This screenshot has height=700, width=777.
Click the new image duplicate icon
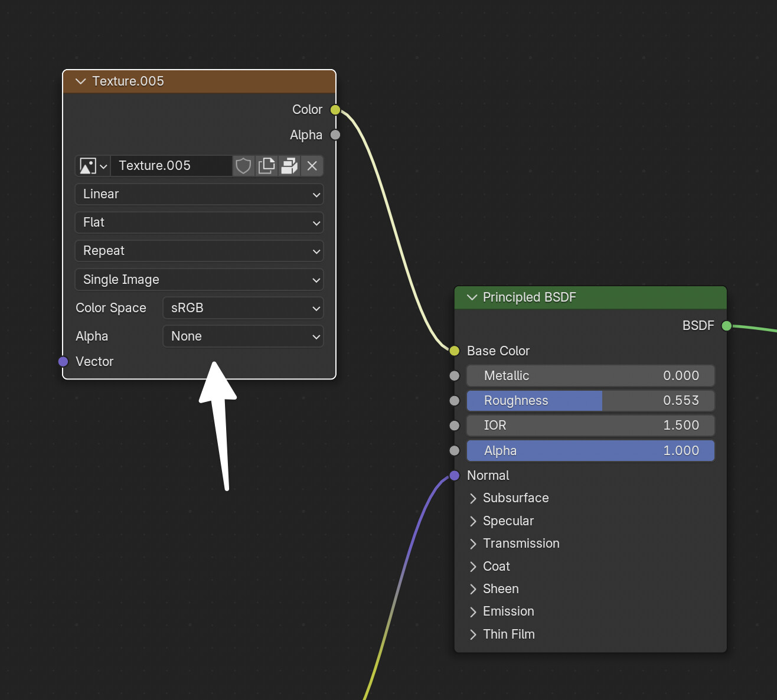coord(267,166)
